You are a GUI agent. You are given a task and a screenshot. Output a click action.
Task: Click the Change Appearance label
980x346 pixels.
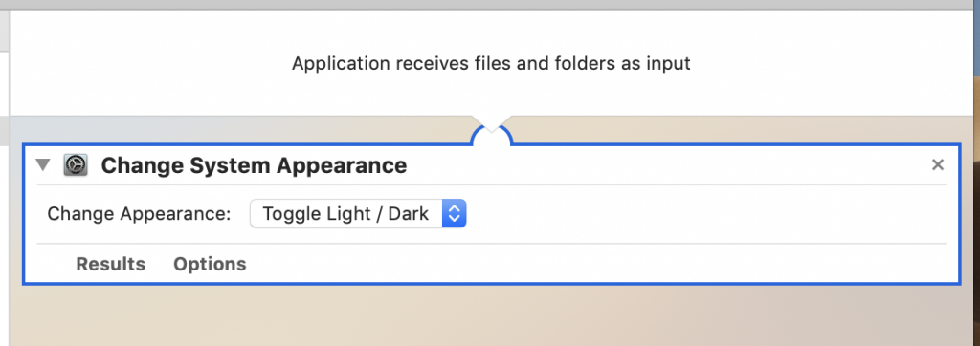pos(140,214)
